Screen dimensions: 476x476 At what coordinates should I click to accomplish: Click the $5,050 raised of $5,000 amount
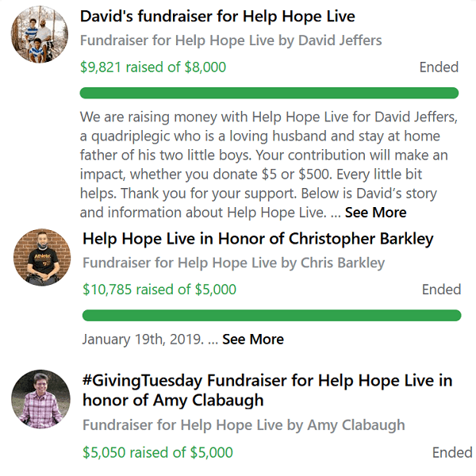click(x=158, y=452)
